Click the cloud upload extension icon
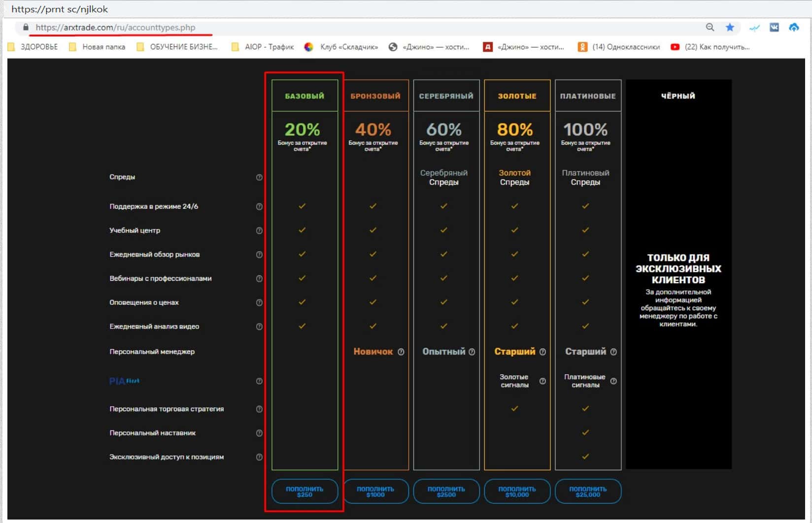 794,28
